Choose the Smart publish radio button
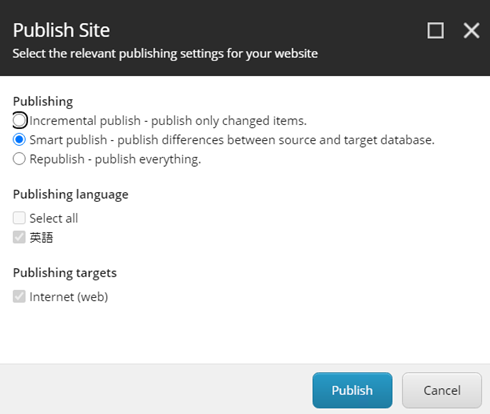 pyautogui.click(x=19, y=140)
